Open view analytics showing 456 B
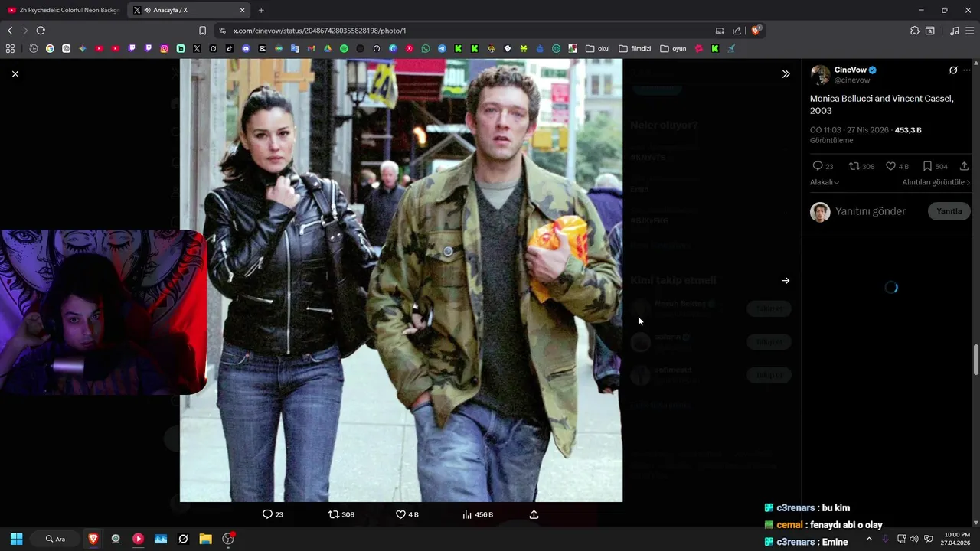Image resolution: width=980 pixels, height=551 pixels. point(477,514)
